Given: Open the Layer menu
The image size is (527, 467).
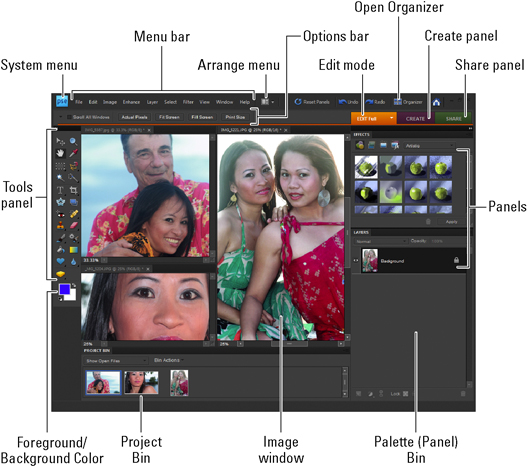Looking at the screenshot, I should point(152,102).
